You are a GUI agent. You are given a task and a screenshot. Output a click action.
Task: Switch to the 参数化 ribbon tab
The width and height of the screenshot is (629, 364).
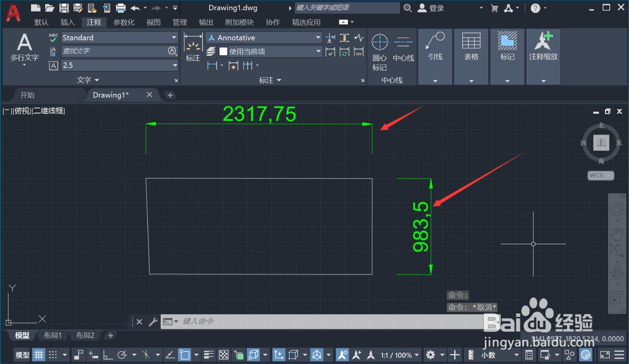[x=124, y=22]
